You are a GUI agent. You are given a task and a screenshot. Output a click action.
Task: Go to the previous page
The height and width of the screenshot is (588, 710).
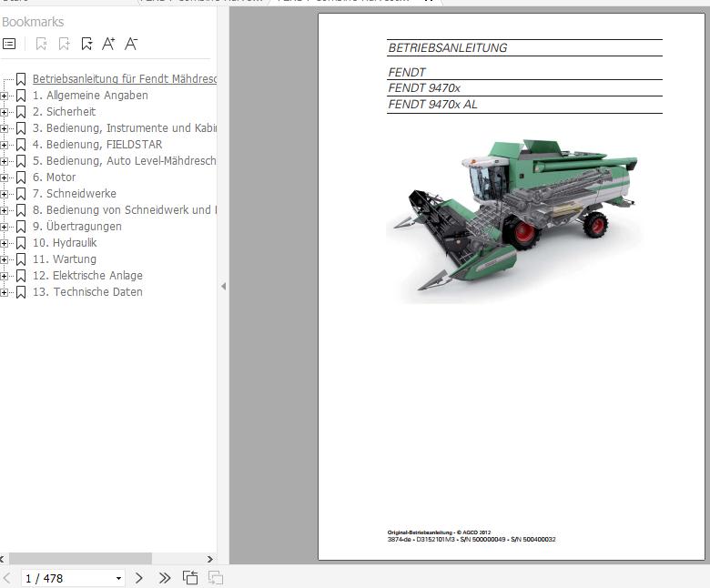click(x=6, y=578)
